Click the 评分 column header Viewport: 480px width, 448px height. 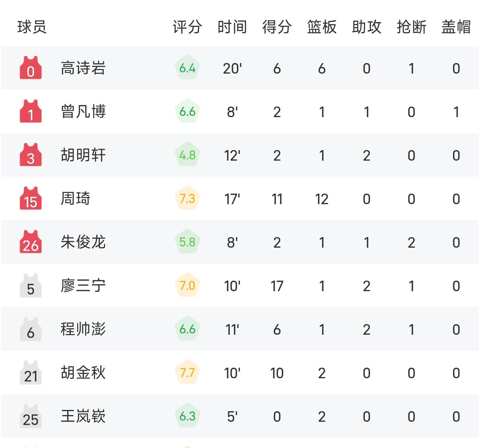coord(187,27)
